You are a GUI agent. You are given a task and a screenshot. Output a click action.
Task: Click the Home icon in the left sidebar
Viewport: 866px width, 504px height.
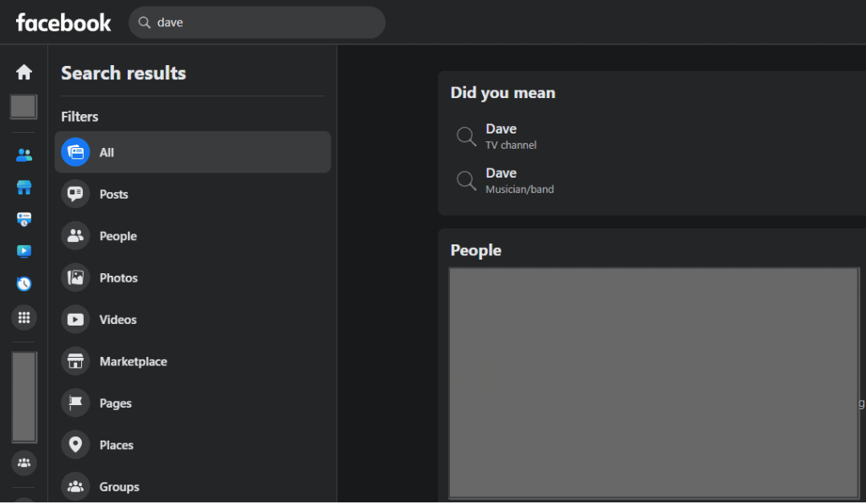[x=24, y=72]
